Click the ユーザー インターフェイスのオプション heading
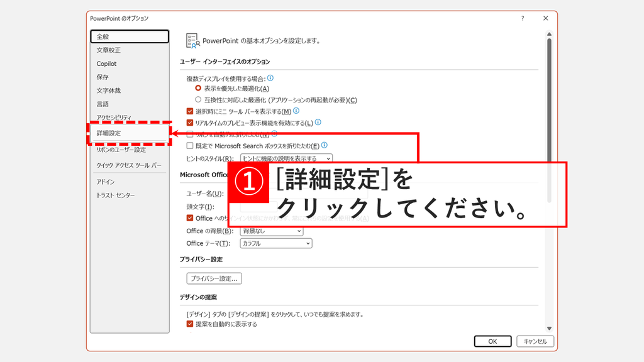The height and width of the screenshot is (362, 644). click(x=225, y=62)
